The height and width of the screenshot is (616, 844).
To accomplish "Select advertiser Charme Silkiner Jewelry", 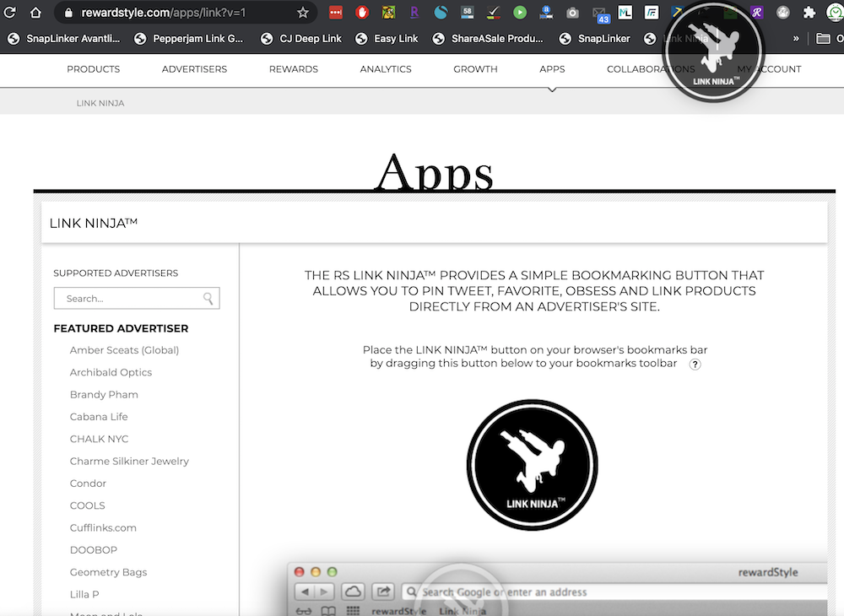I will coord(129,461).
